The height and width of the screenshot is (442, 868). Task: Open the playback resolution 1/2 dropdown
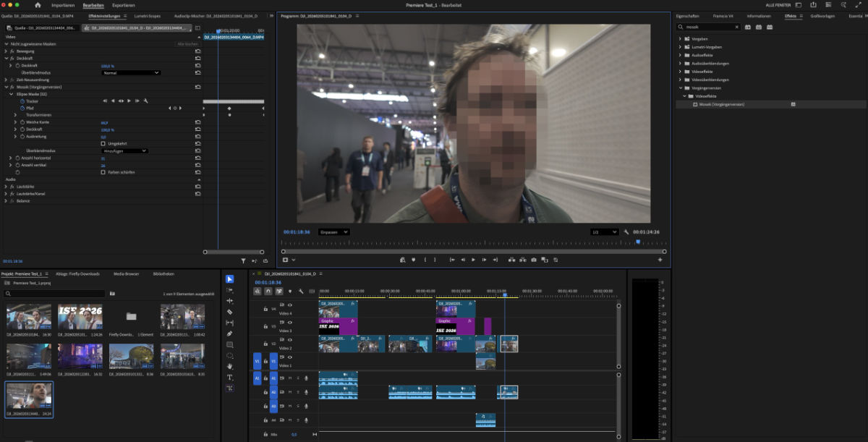tap(605, 232)
